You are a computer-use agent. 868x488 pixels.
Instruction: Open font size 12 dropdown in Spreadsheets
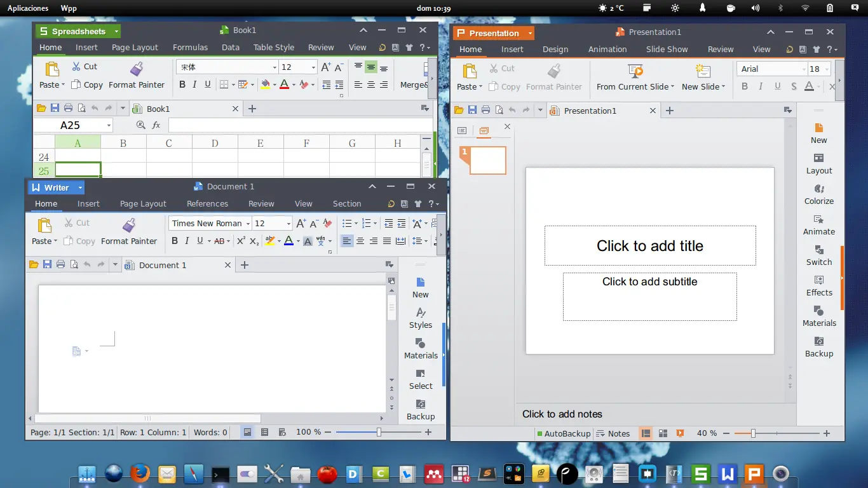(x=313, y=67)
